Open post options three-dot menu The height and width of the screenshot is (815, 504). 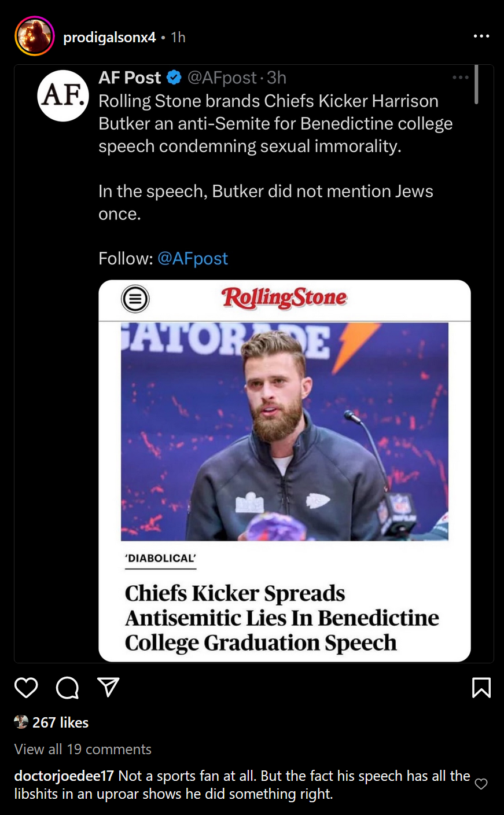(x=481, y=36)
